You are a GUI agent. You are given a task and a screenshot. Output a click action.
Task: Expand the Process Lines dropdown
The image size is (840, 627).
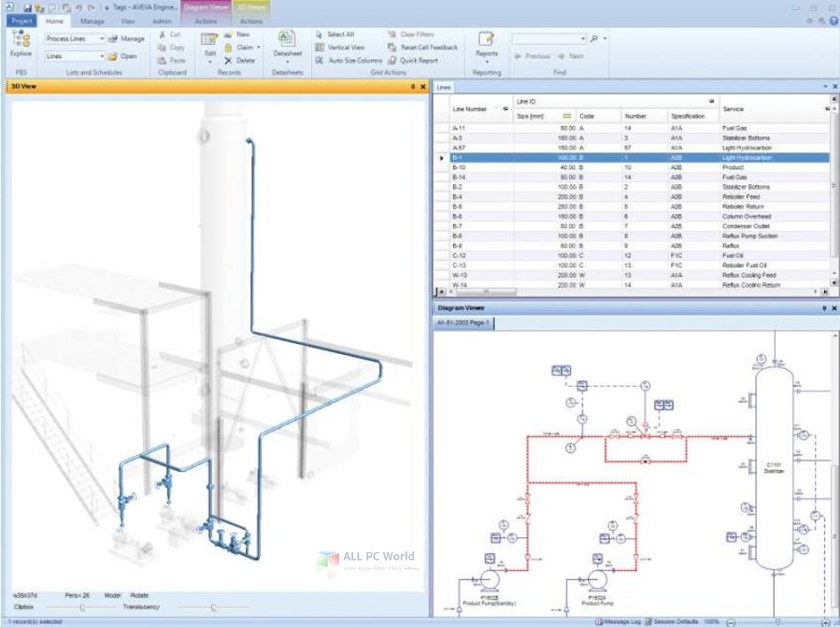click(x=102, y=38)
